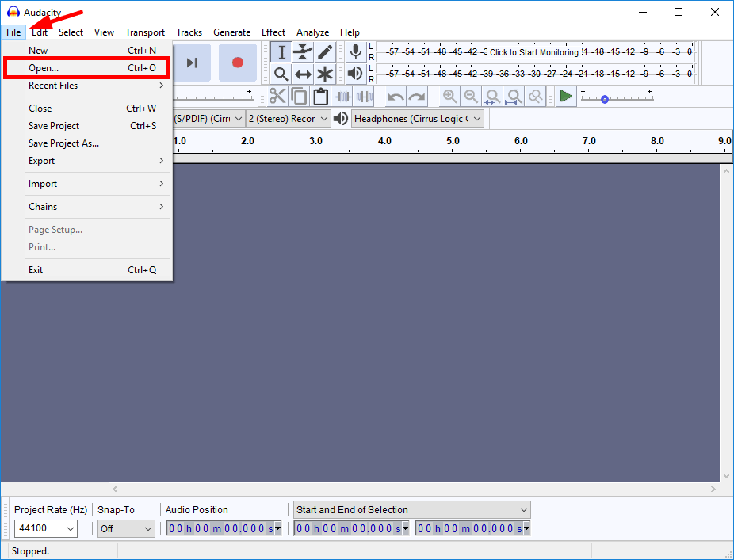
Task: Open the Help menu
Action: [350, 32]
